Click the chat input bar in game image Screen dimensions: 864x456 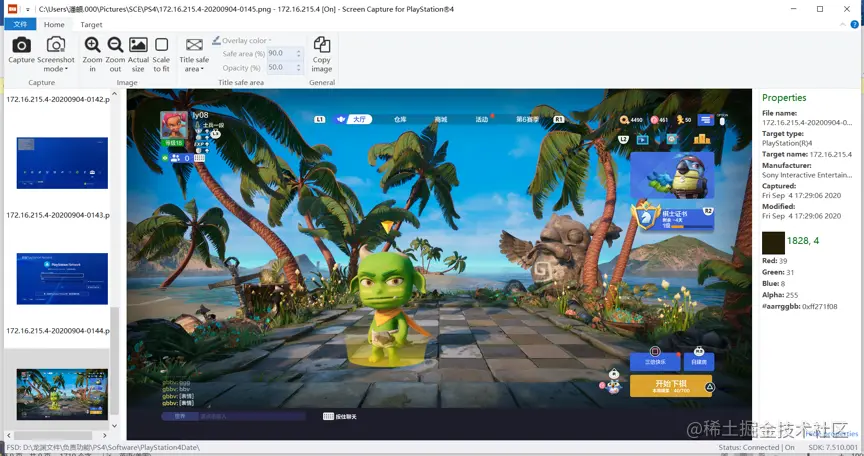click(x=233, y=416)
